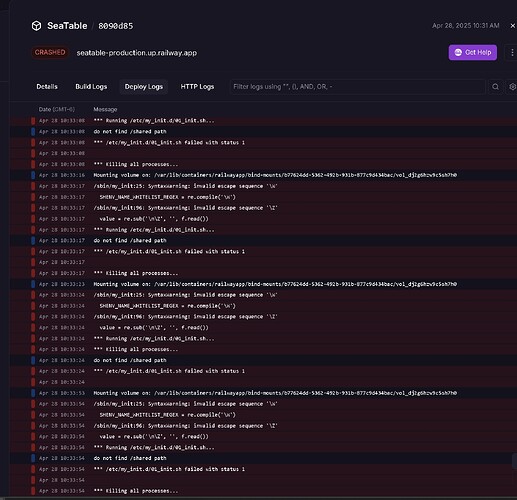Open the Build Logs tab

click(91, 87)
